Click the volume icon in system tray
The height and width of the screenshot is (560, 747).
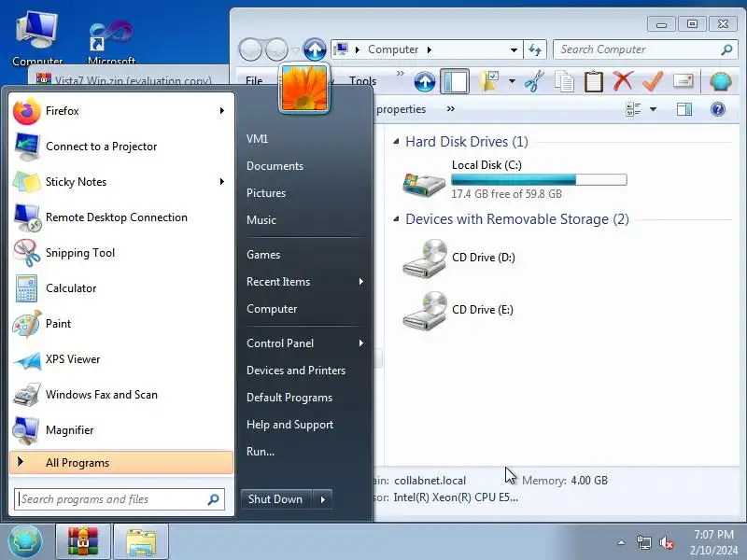(667, 542)
